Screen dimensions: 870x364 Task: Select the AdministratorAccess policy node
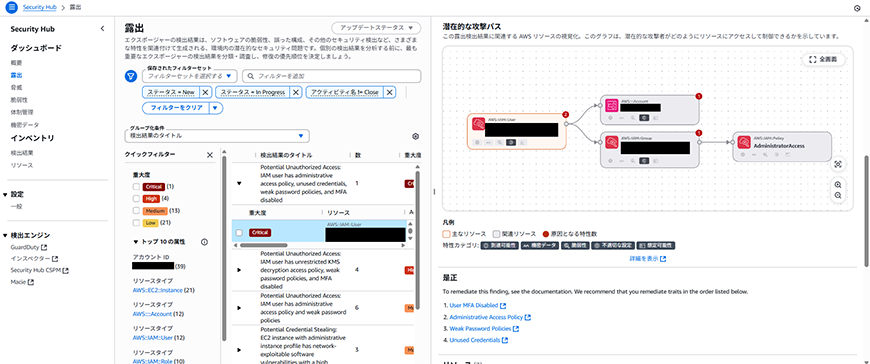coord(782,146)
